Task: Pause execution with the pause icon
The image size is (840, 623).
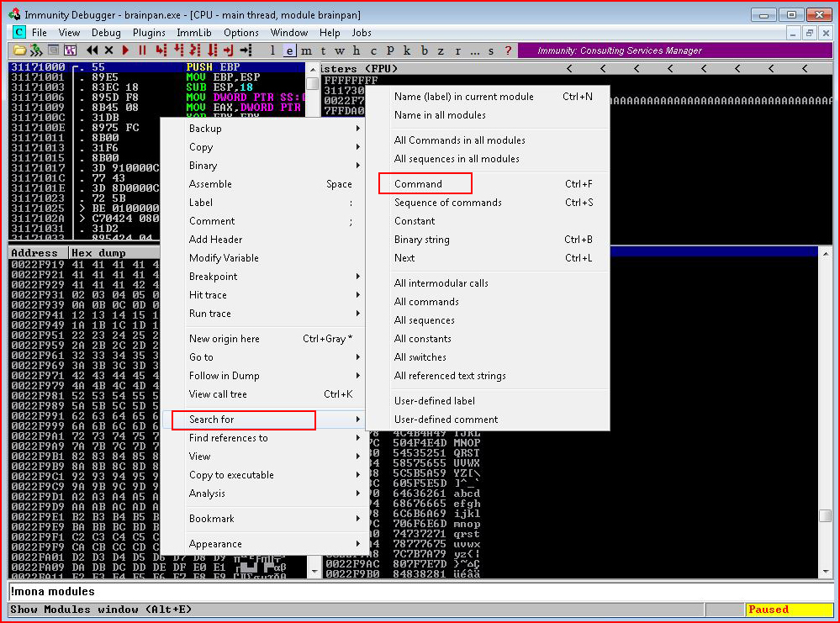Action: 142,50
